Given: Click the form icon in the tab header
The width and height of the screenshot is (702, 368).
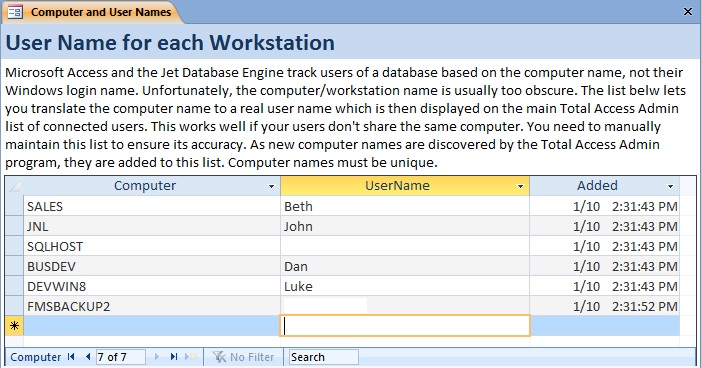Looking at the screenshot, I should coord(15,12).
